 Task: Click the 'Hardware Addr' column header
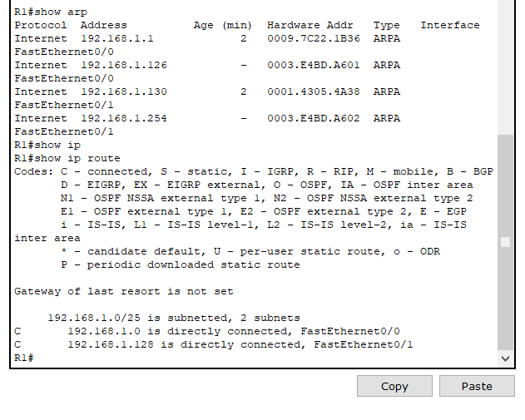pos(310,25)
